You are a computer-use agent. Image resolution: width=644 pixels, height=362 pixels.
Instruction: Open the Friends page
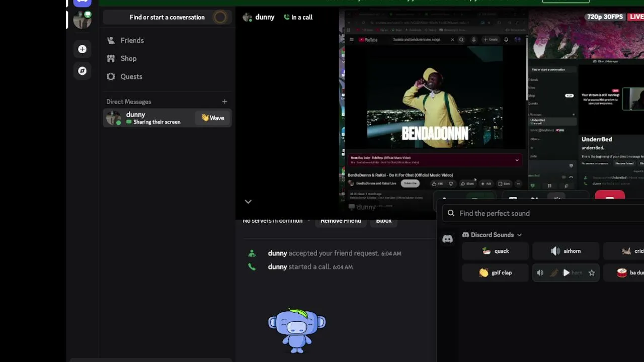pyautogui.click(x=167, y=40)
